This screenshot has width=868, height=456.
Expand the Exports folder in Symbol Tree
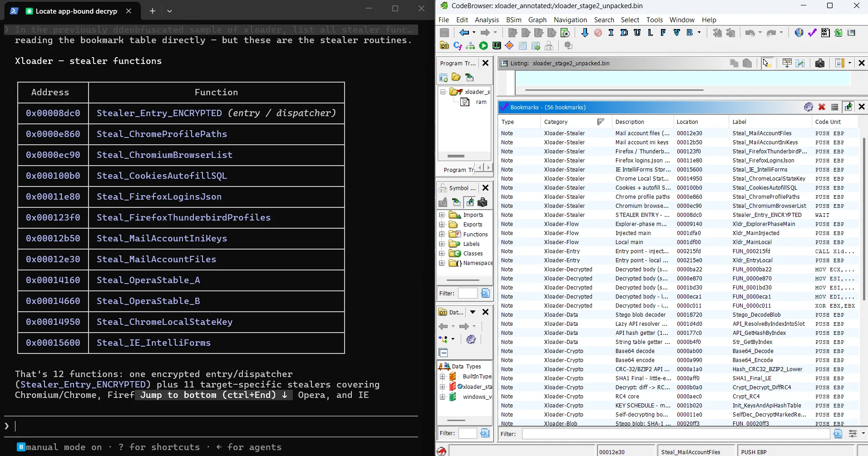click(x=442, y=224)
